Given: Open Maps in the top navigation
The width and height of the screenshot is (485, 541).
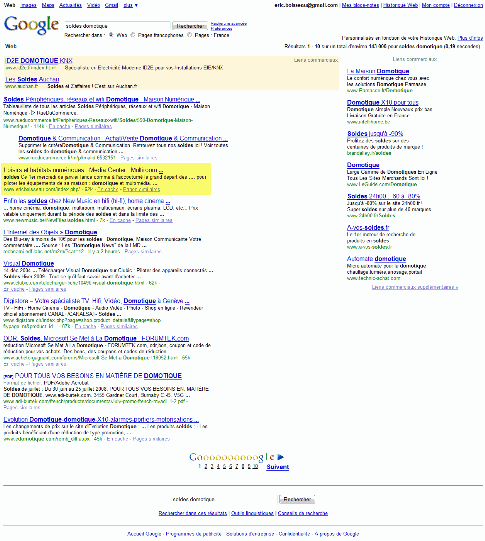Looking at the screenshot, I should (x=48, y=5).
